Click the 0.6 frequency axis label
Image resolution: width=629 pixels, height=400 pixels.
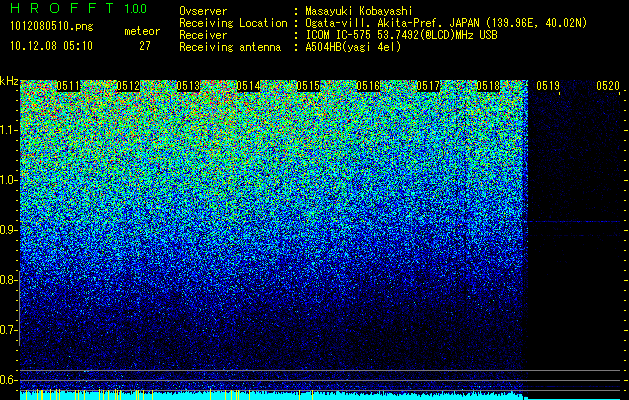9,380
